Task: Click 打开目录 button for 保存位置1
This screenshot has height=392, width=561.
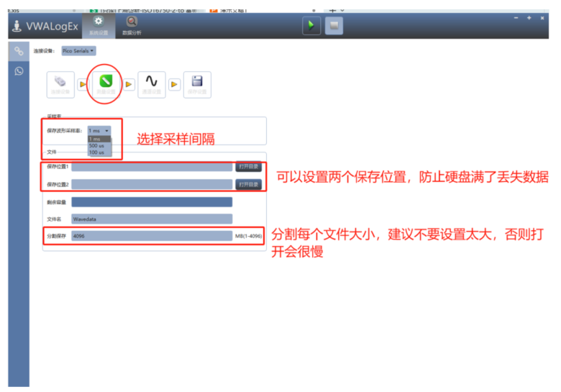Action: tap(249, 166)
